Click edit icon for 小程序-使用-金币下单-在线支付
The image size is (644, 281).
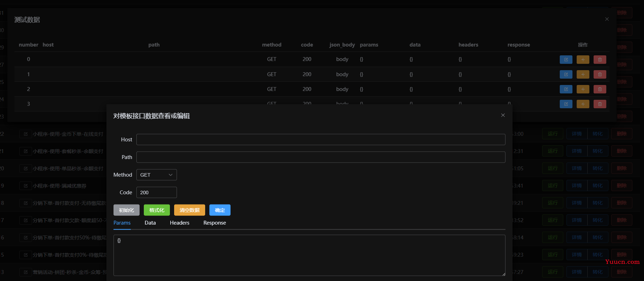tap(25, 134)
